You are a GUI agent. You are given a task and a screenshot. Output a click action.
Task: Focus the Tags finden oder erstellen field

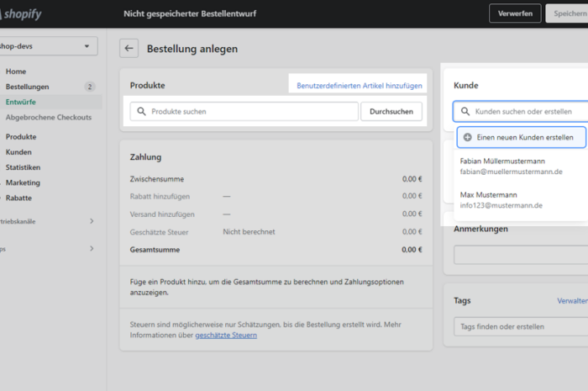[x=521, y=326]
